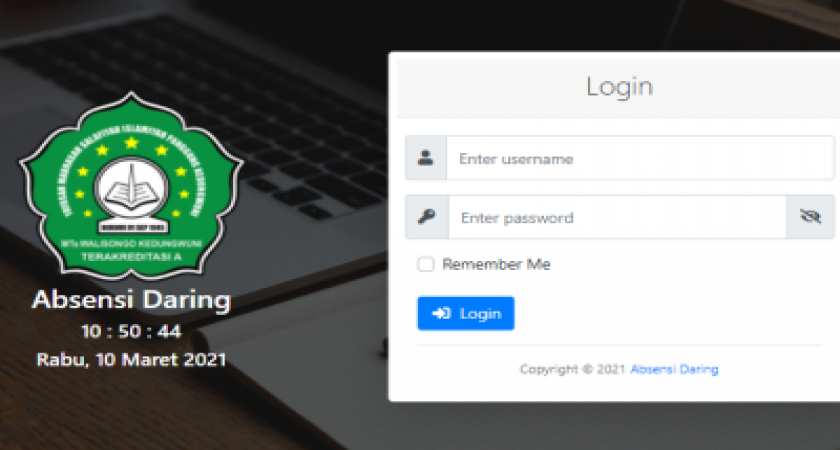Focus the Enter username field
Screen dimensions: 840x450
pos(640,158)
